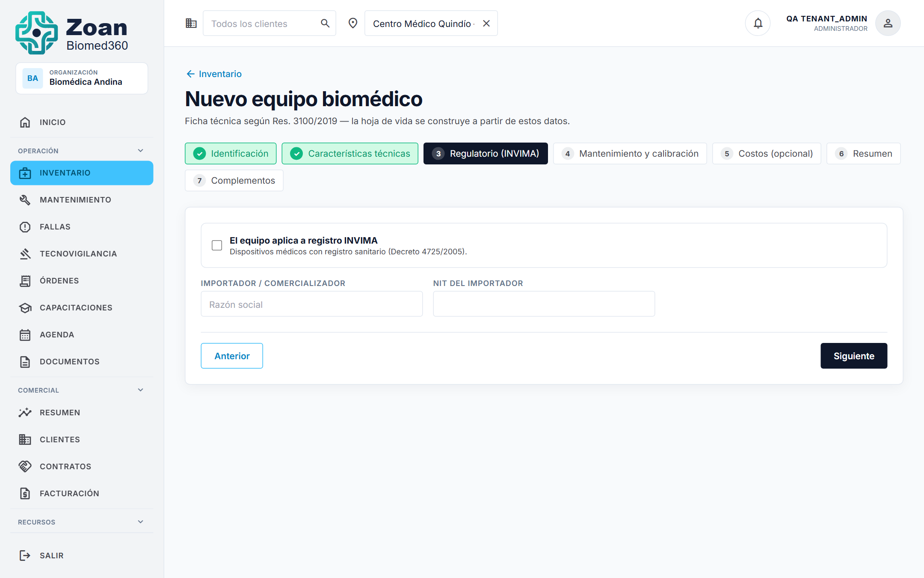The image size is (924, 578).
Task: Open the Mantenimiento y calibración step
Action: point(630,154)
